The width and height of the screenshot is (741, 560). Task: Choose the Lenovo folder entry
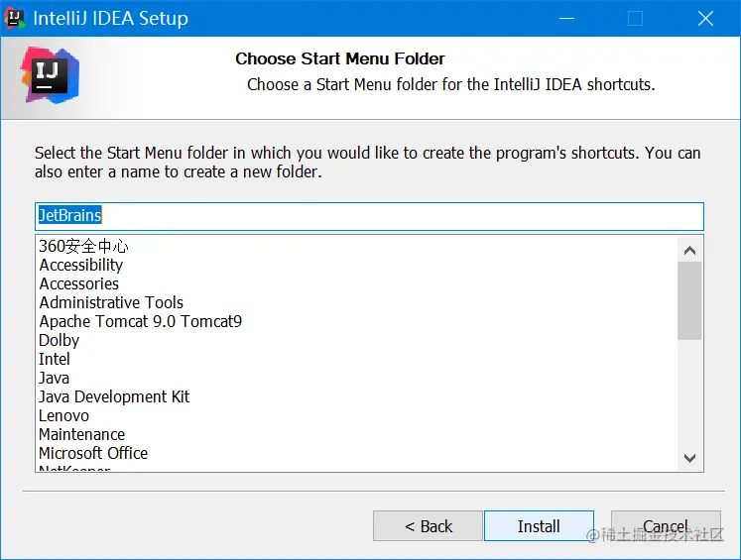pyautogui.click(x=63, y=415)
